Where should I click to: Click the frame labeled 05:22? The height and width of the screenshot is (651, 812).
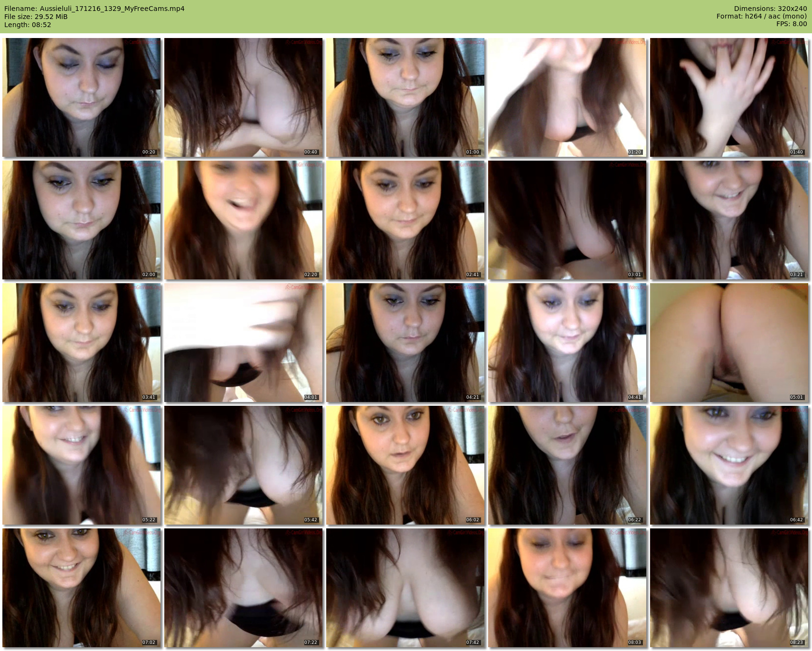pyautogui.click(x=81, y=465)
